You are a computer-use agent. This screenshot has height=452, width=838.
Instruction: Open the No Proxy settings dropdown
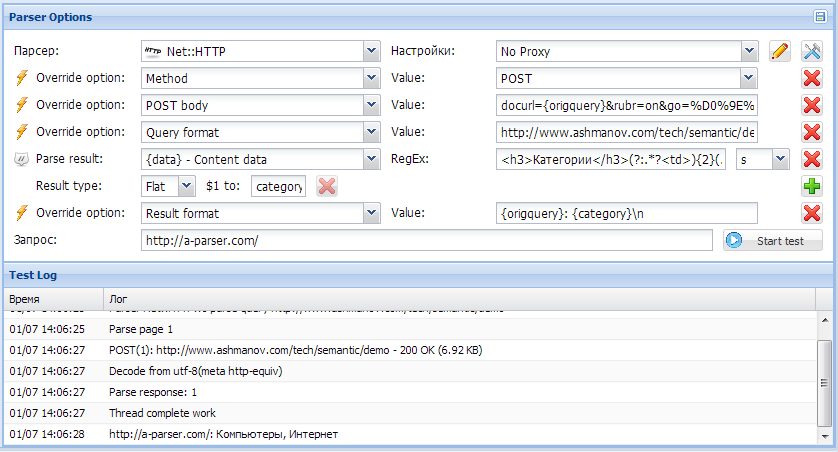(x=749, y=51)
